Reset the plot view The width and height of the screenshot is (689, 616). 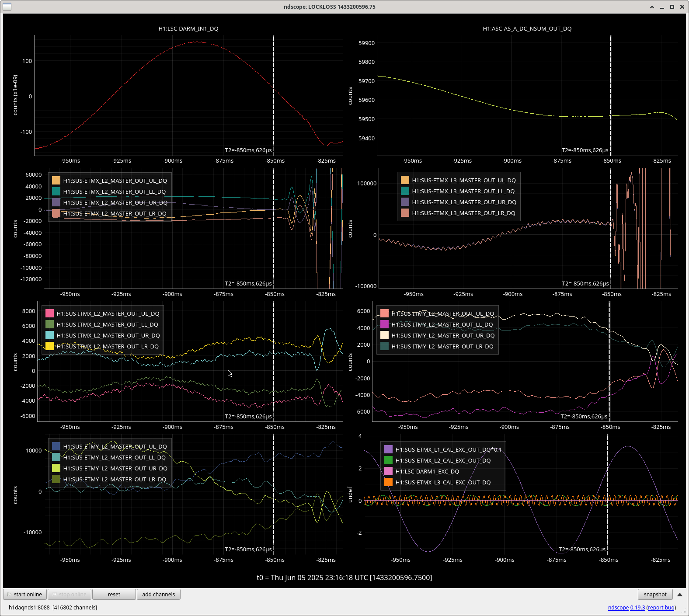click(114, 595)
